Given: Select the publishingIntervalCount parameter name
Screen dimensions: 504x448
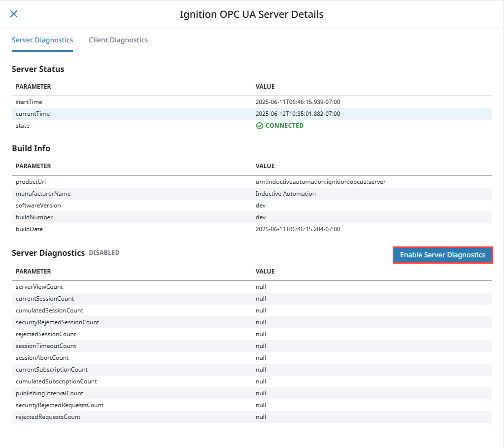Looking at the screenshot, I should [x=49, y=393].
